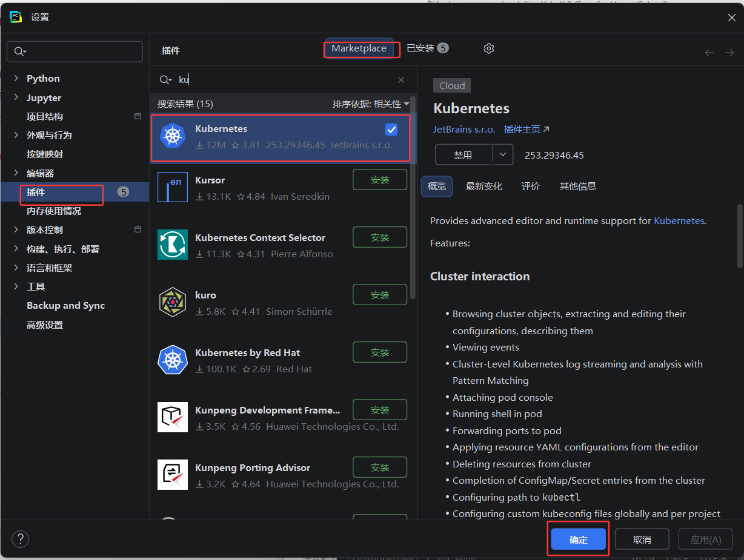This screenshot has width=744, height=560.
Task: Expand the Python settings node
Action: [16, 78]
